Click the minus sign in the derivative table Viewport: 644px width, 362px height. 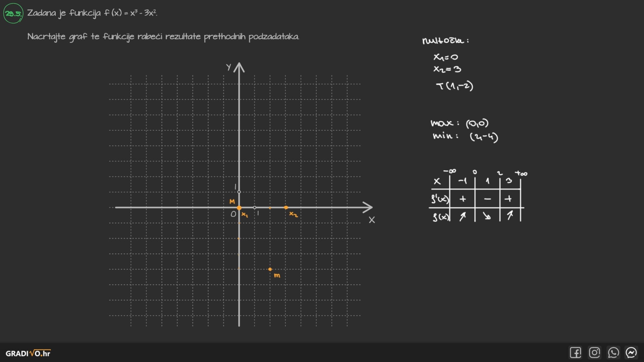(x=487, y=199)
